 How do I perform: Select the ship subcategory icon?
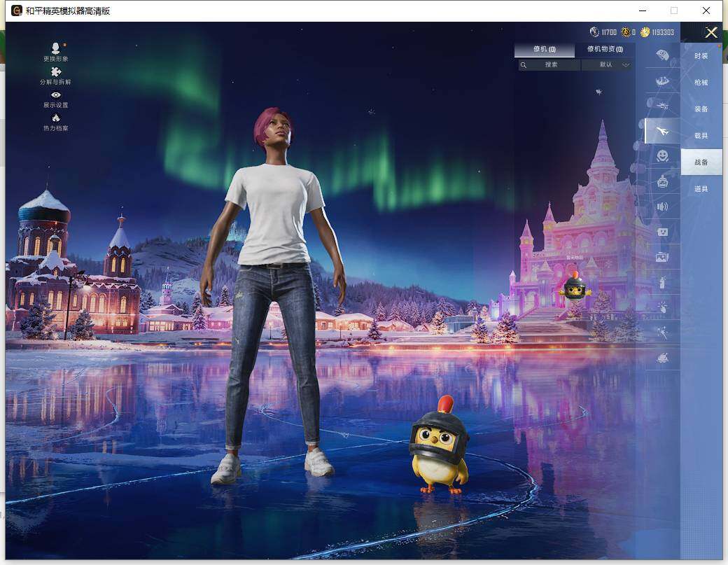point(662,81)
